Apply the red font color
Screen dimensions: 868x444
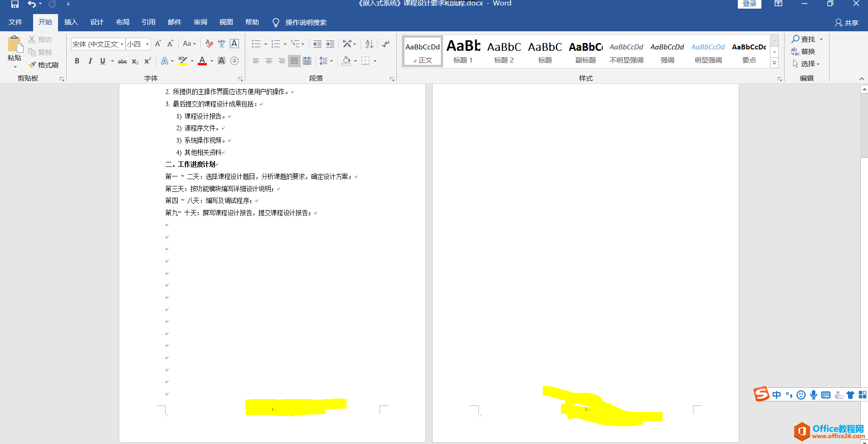(x=202, y=61)
